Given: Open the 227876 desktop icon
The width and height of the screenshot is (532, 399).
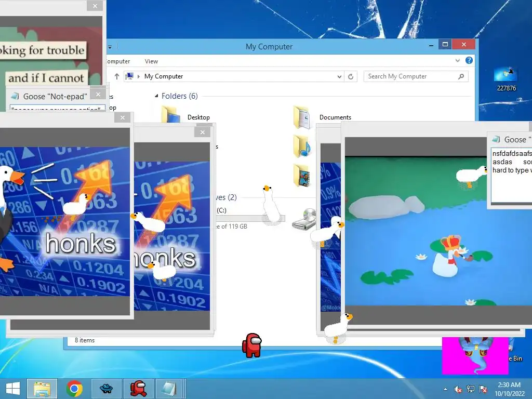Looking at the screenshot, I should (x=506, y=79).
